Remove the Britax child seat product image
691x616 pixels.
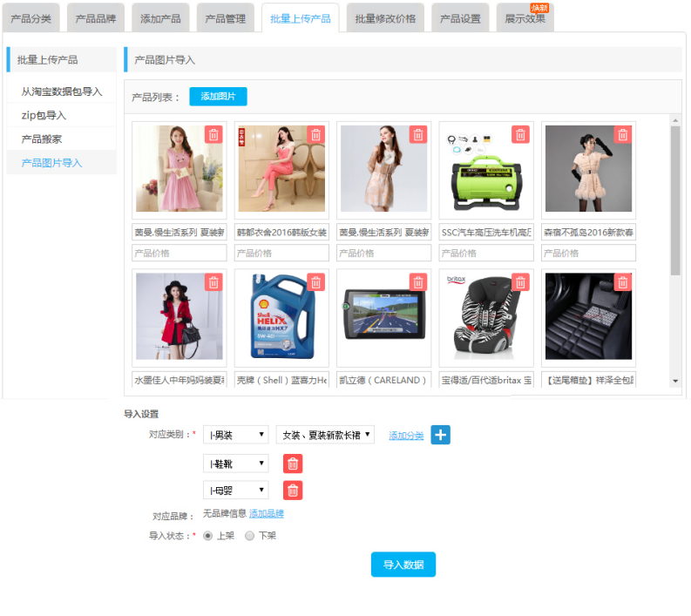click(x=520, y=282)
